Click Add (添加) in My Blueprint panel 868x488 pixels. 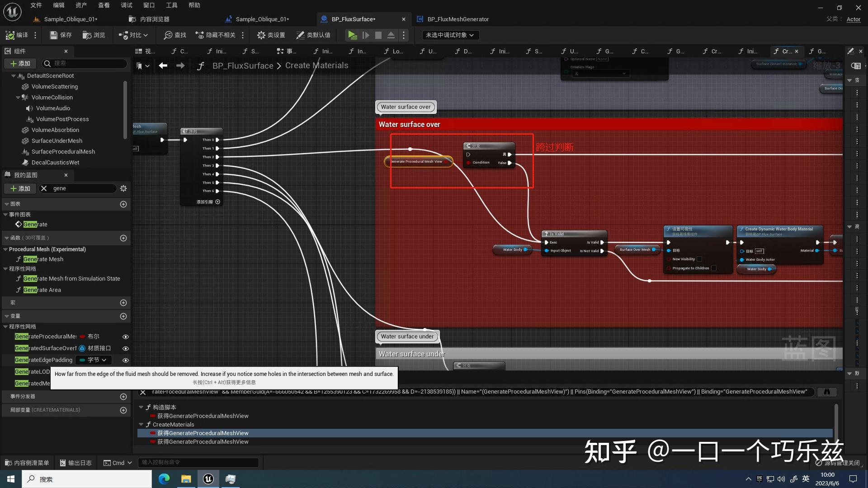click(x=20, y=188)
